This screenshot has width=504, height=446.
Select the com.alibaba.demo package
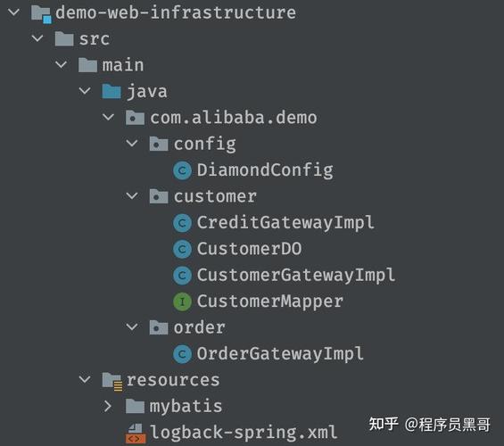[x=234, y=118]
